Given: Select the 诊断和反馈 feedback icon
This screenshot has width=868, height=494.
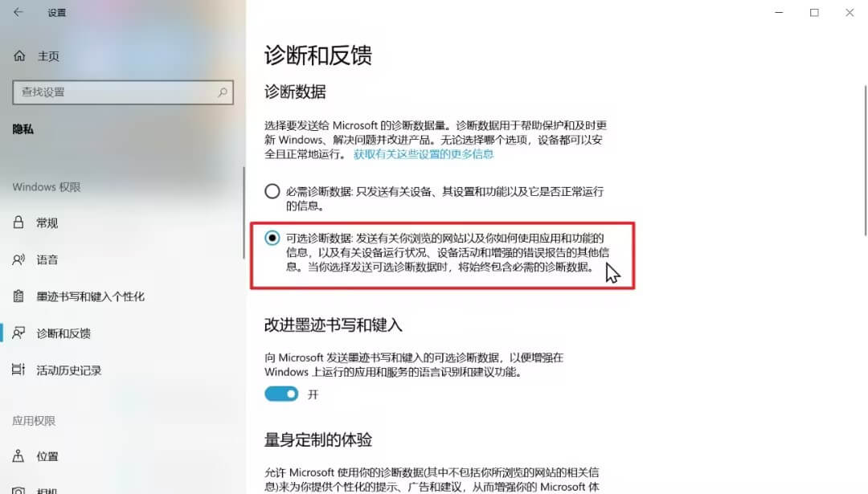Looking at the screenshot, I should click(18, 333).
